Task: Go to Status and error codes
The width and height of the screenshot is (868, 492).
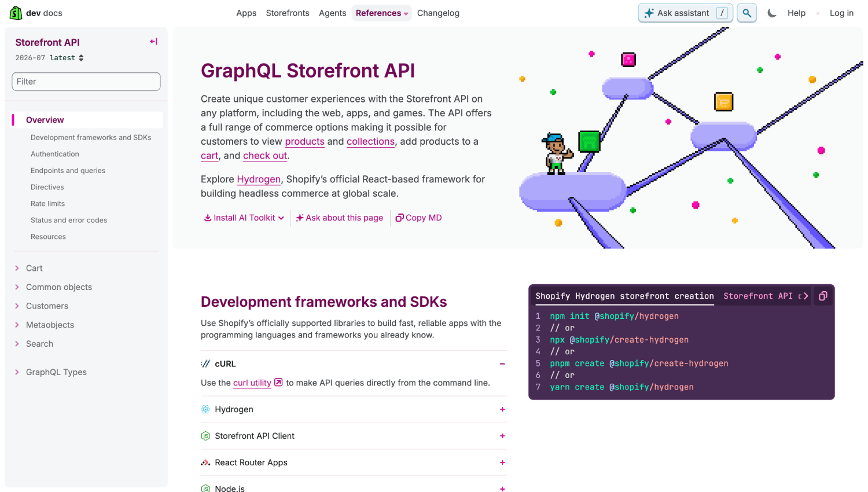Action: (x=69, y=220)
